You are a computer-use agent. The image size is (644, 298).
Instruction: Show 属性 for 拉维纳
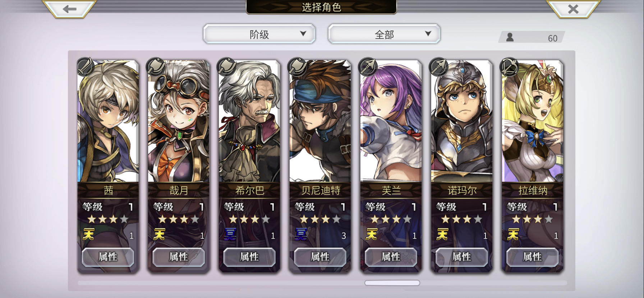click(x=533, y=257)
